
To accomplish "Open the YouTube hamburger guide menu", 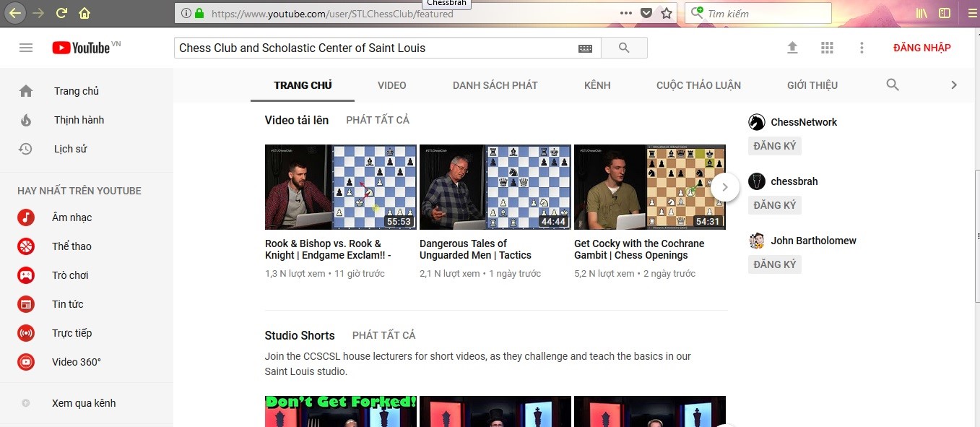I will click(26, 48).
